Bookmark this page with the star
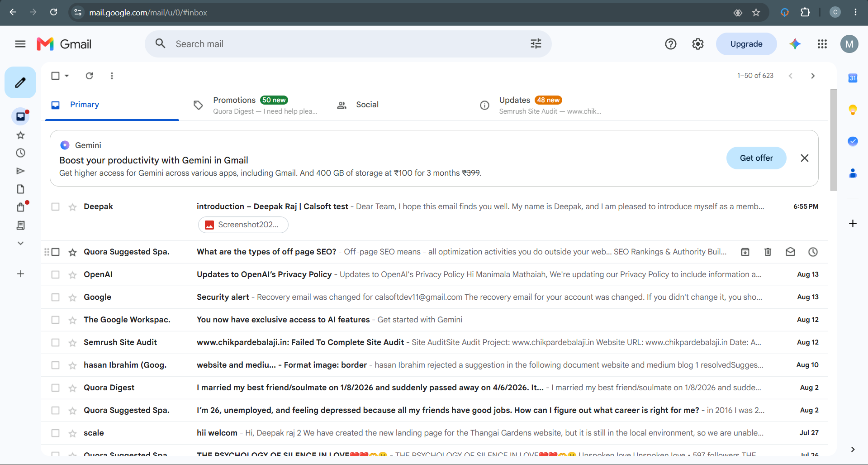 point(756,12)
